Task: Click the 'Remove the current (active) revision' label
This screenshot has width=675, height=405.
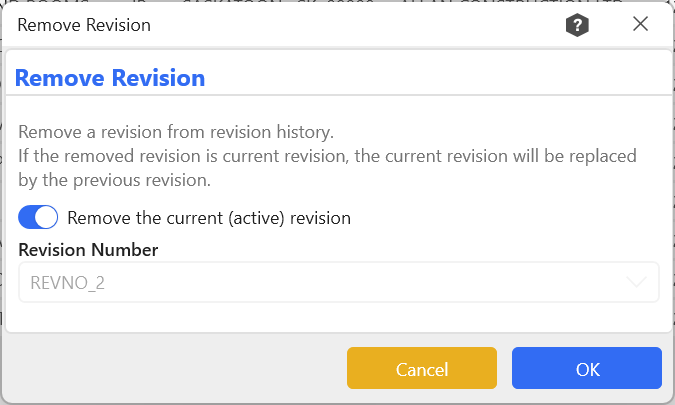Action: (208, 217)
